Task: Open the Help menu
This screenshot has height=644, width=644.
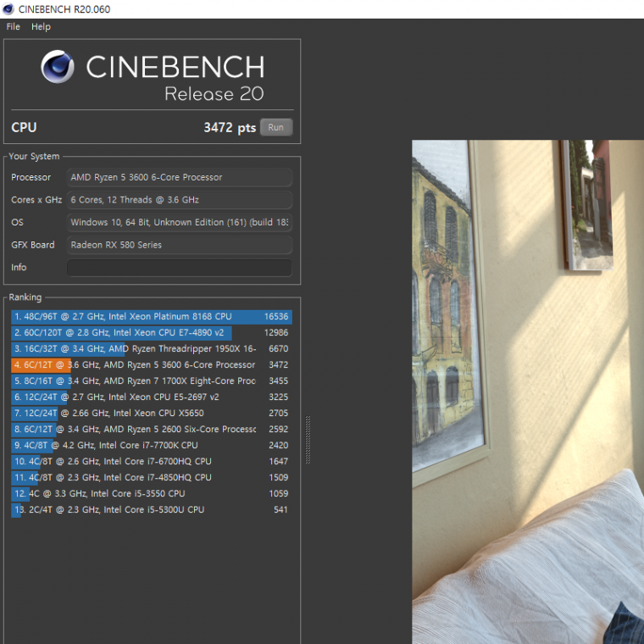Action: [41, 27]
